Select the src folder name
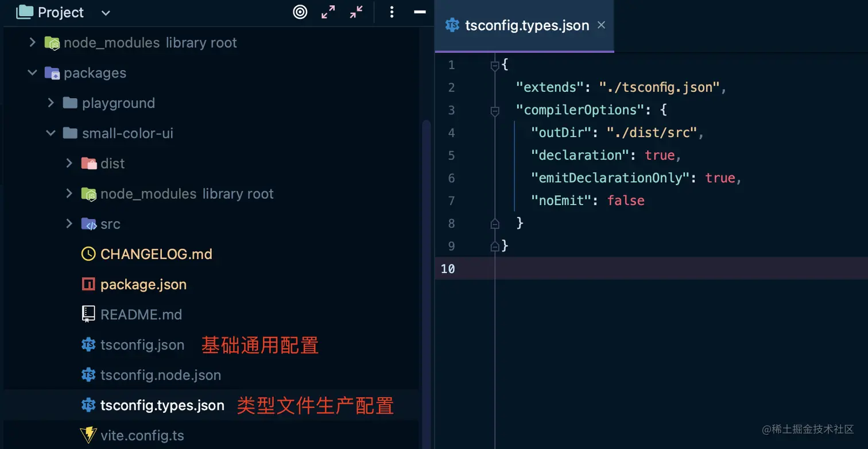This screenshot has width=868, height=449. click(x=110, y=224)
